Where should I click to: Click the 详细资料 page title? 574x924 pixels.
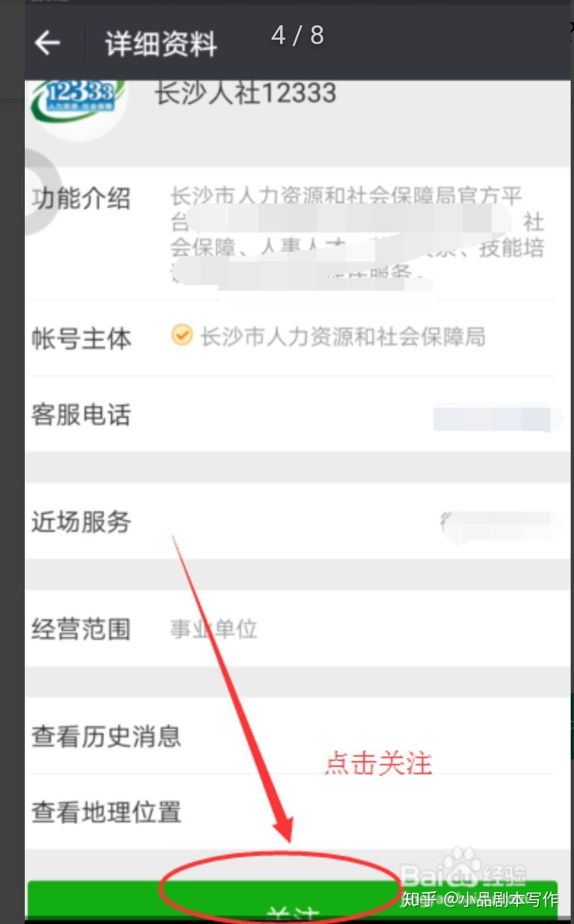pos(160,44)
